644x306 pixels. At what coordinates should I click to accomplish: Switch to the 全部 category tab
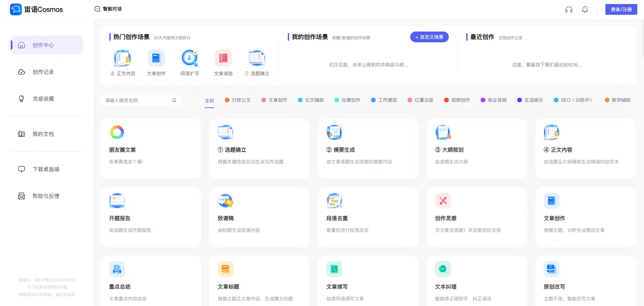[x=209, y=100]
